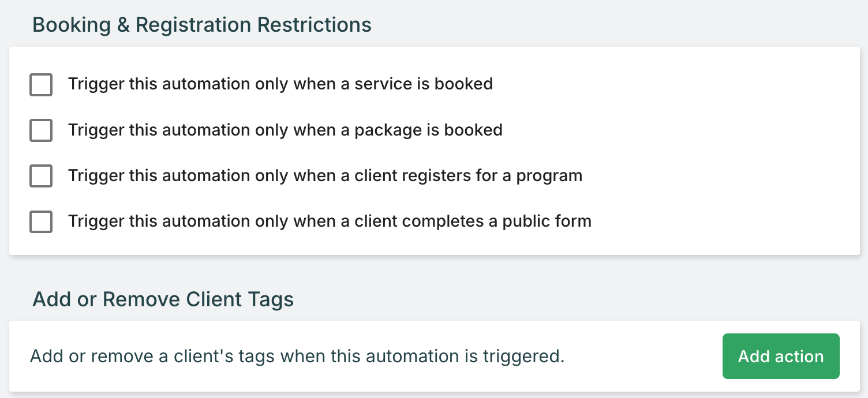
Task: Click the word 'program' in the third option
Action: pos(549,175)
